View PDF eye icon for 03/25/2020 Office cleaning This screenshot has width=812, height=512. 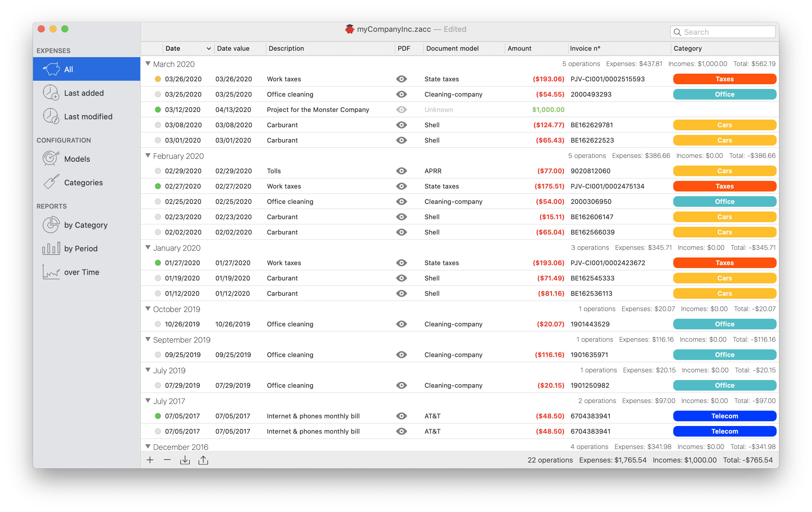pyautogui.click(x=401, y=94)
